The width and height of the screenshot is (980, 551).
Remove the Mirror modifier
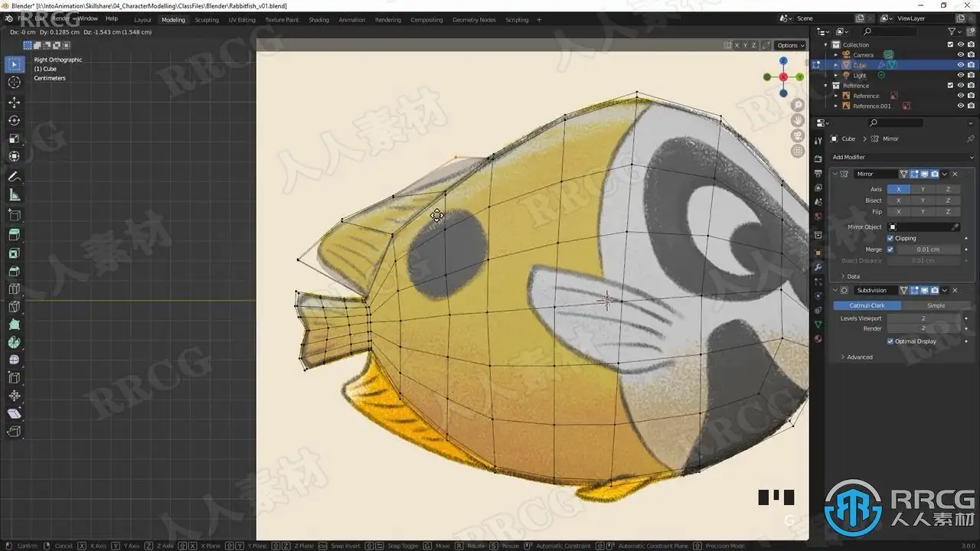(x=955, y=174)
